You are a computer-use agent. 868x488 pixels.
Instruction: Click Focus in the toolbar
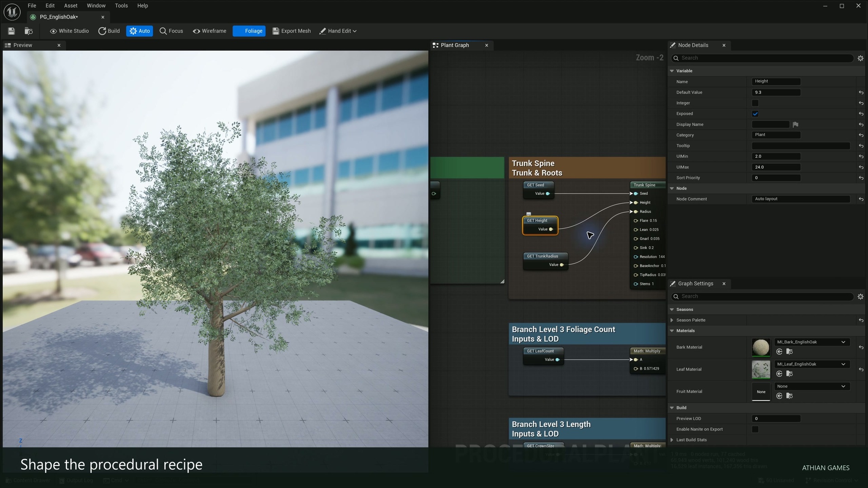[x=171, y=31]
